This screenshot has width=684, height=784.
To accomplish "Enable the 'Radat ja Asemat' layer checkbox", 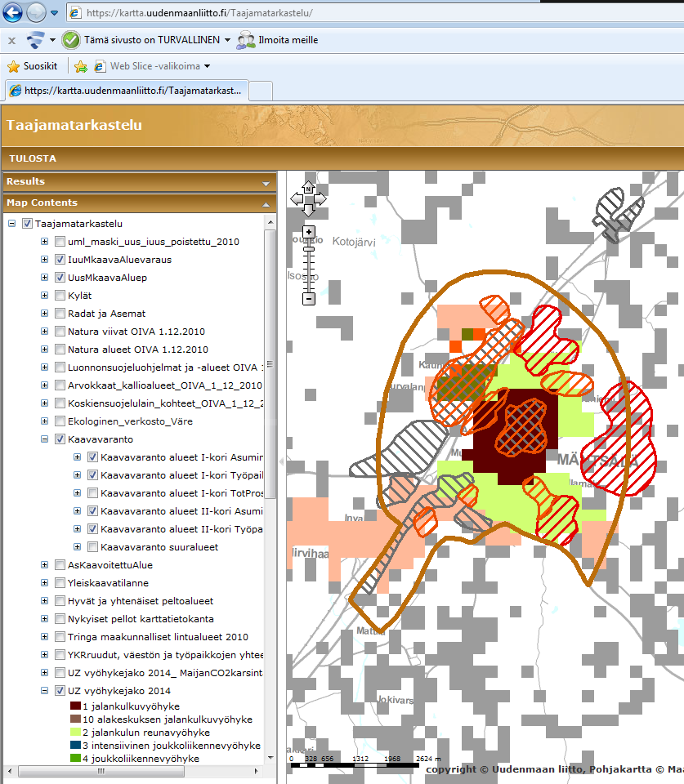I will [60, 314].
